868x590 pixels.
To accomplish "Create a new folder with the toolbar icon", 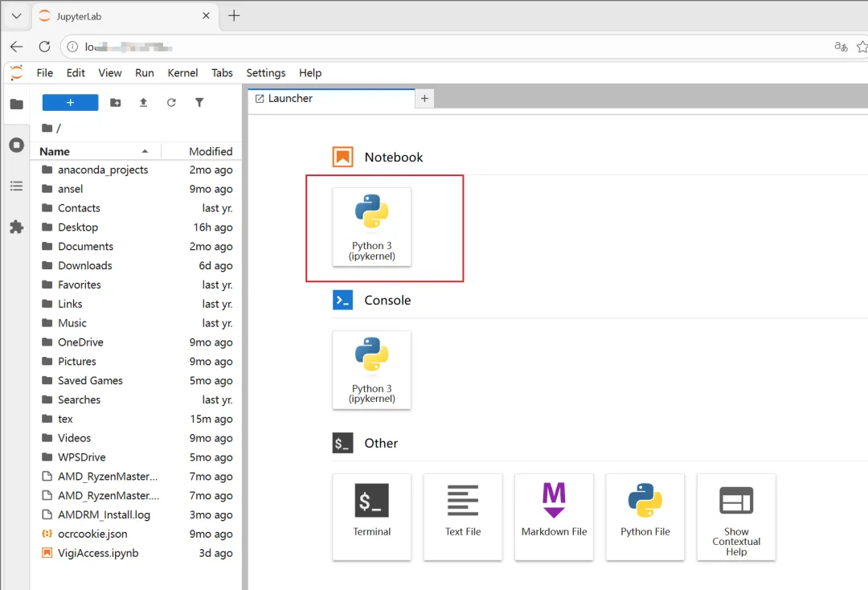I will tap(115, 102).
